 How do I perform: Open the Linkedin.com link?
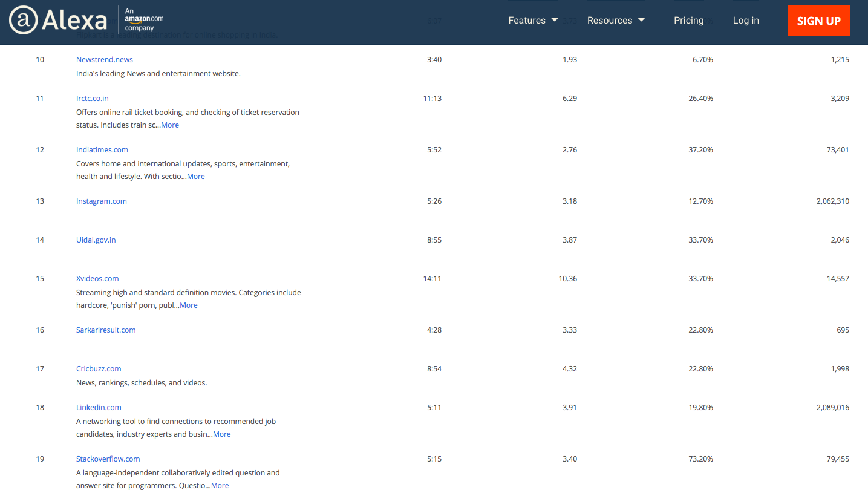click(x=99, y=407)
